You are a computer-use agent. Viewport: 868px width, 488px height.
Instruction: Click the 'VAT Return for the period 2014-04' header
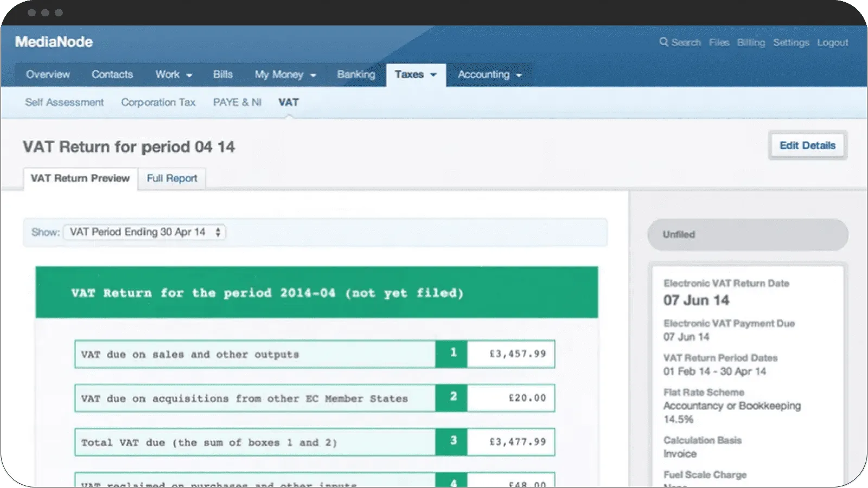pyautogui.click(x=317, y=292)
